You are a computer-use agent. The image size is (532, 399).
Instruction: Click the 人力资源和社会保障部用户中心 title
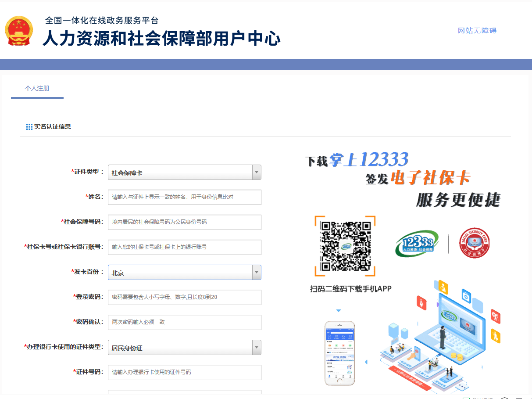click(161, 39)
